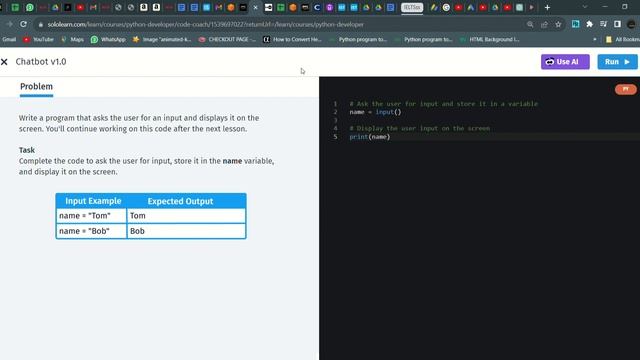Open the tab search dropdown chevron
This screenshot has width=640, height=360.
click(585, 7)
